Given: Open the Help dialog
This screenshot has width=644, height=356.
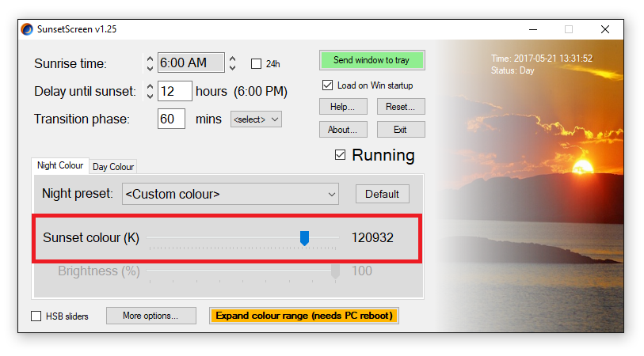Looking at the screenshot, I should pos(343,107).
